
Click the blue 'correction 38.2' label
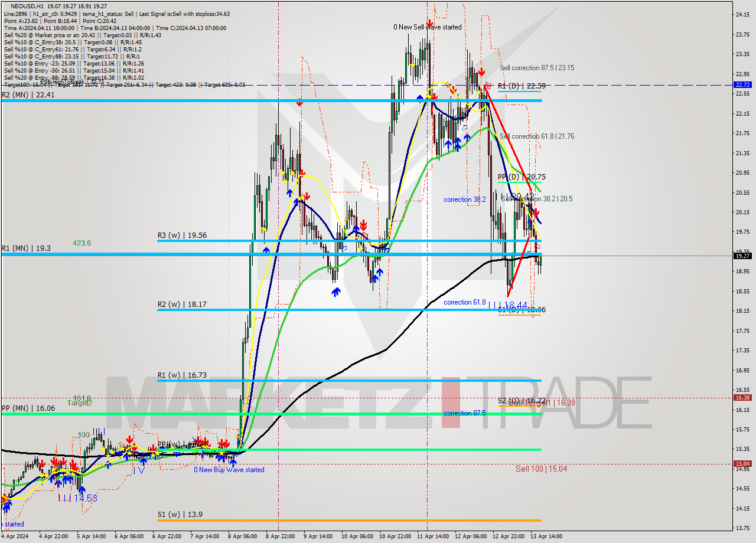tap(465, 199)
